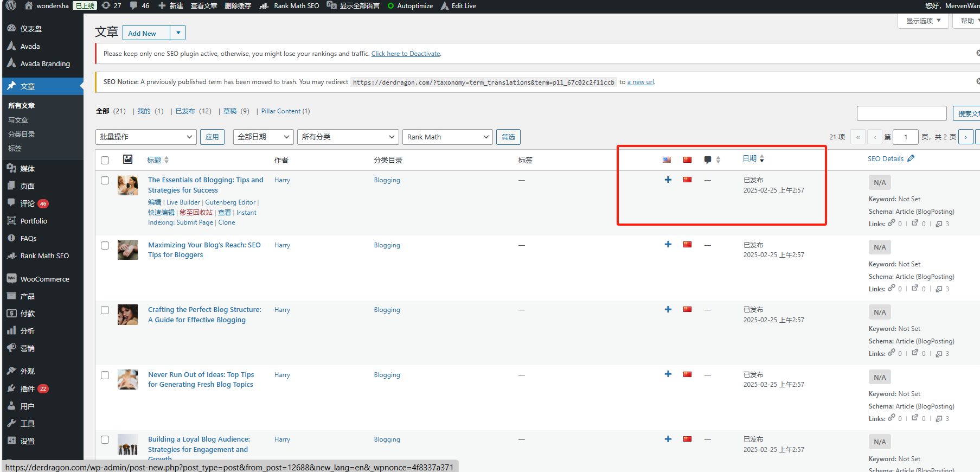Check the box for The Essentials of Blogging post

coord(105,181)
